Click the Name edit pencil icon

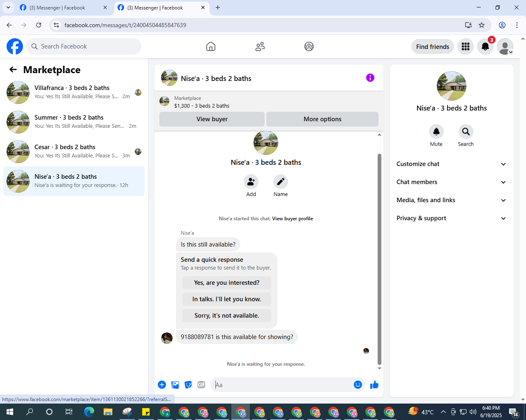point(281,182)
